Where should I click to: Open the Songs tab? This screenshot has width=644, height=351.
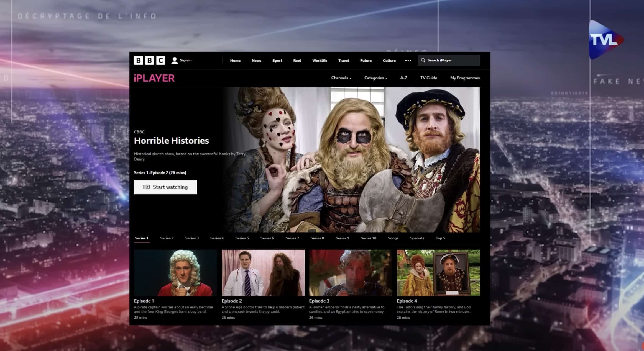click(x=393, y=238)
